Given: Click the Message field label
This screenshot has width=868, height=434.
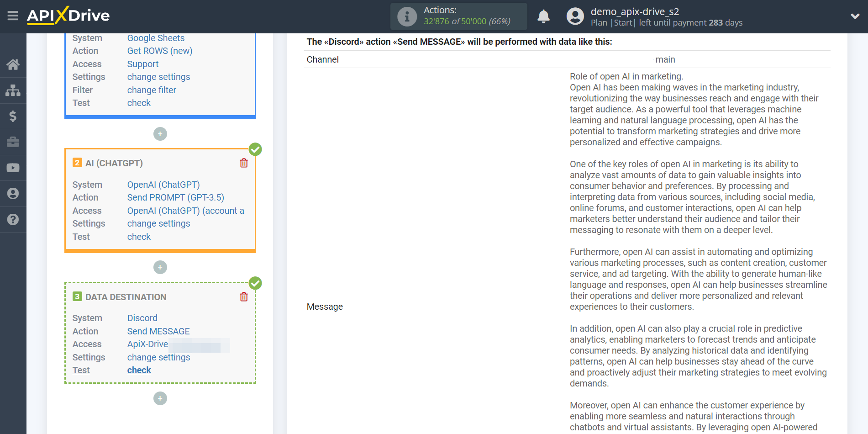Looking at the screenshot, I should pos(325,307).
